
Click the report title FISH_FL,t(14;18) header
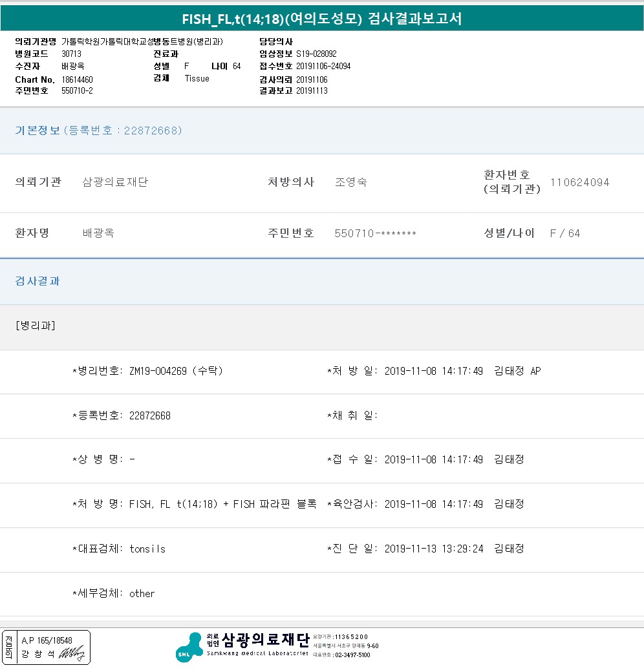322,18
